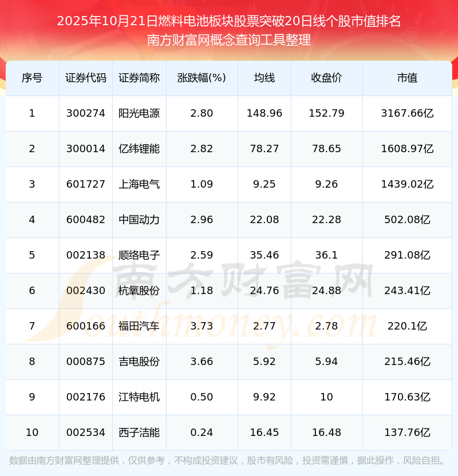Viewport: 458px width, 476px height.
Task: Click subtitle 南方财富网概念查询工具整理
Action: tap(228, 40)
